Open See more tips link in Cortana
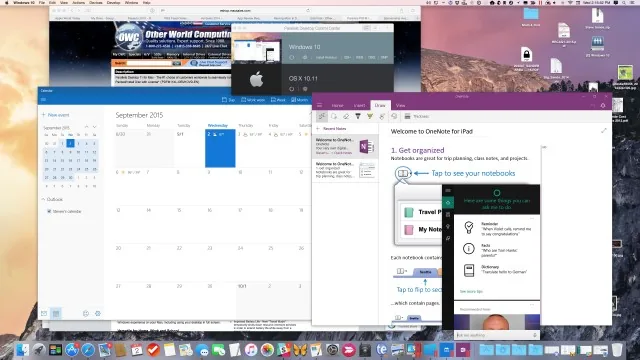 471,291
